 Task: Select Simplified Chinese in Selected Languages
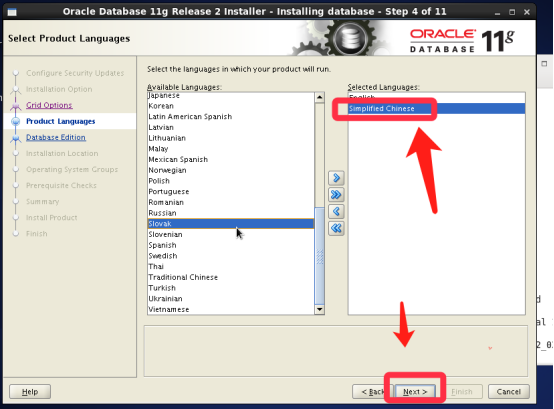436,108
